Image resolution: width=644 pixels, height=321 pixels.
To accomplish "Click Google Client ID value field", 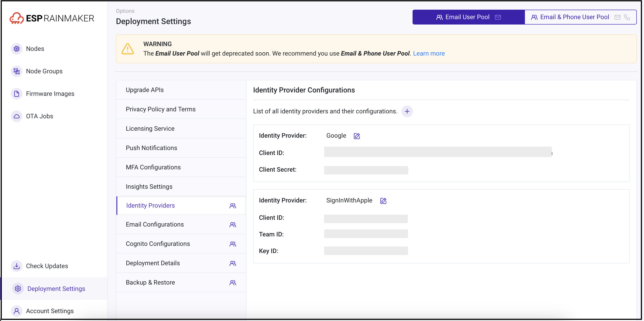I will click(438, 152).
